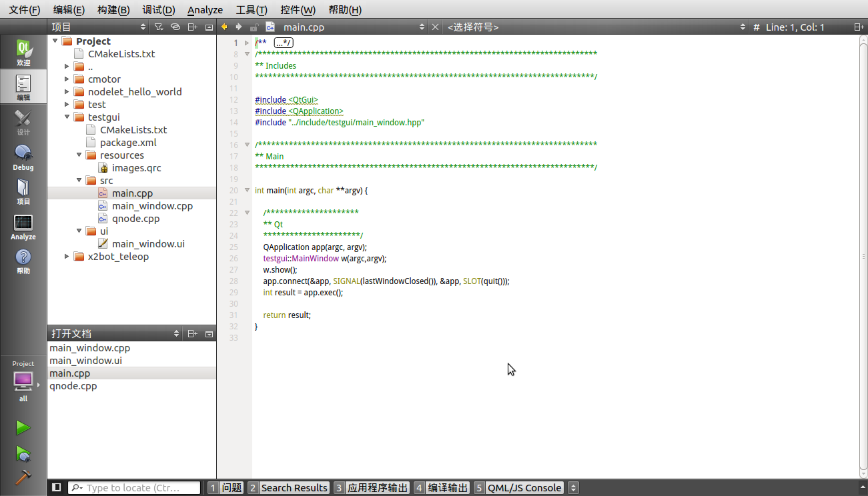Open the Projects mode icon
Image resolution: width=868 pixels, height=496 pixels.
click(23, 191)
